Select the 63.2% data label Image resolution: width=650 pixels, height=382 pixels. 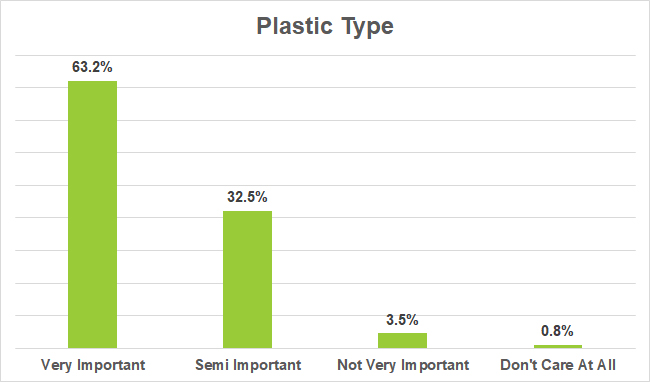(x=92, y=67)
